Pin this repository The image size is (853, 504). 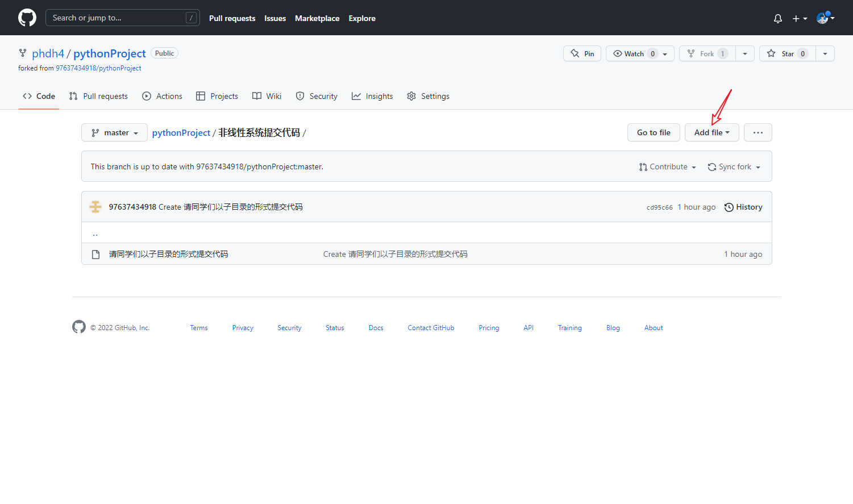(582, 53)
